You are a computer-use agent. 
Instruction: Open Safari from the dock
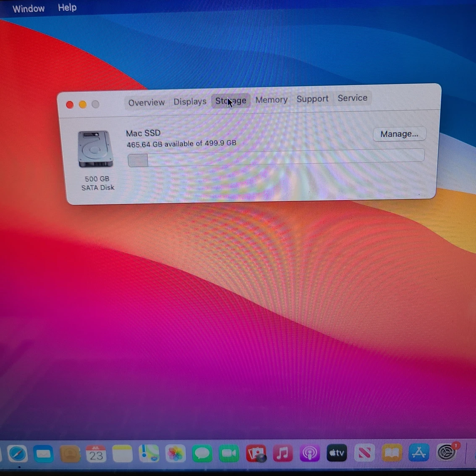17,454
